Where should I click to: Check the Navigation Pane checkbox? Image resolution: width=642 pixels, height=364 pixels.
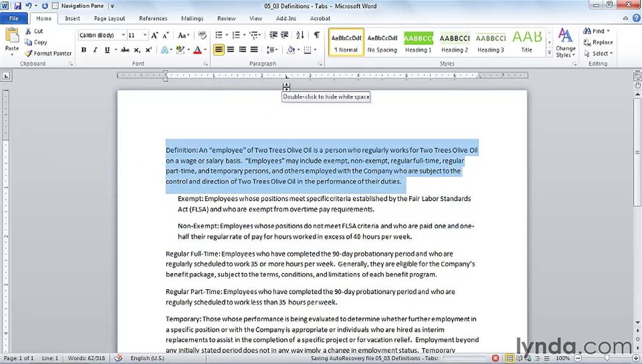coord(56,6)
